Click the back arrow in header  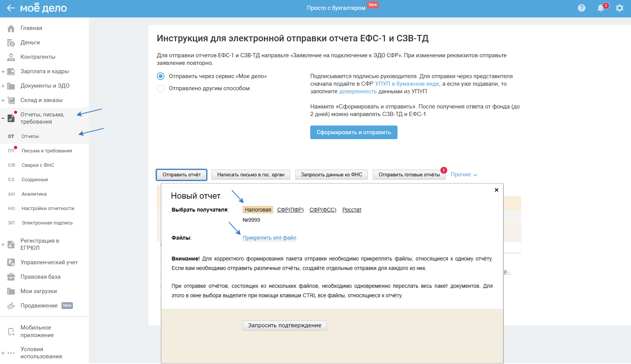[11, 8]
